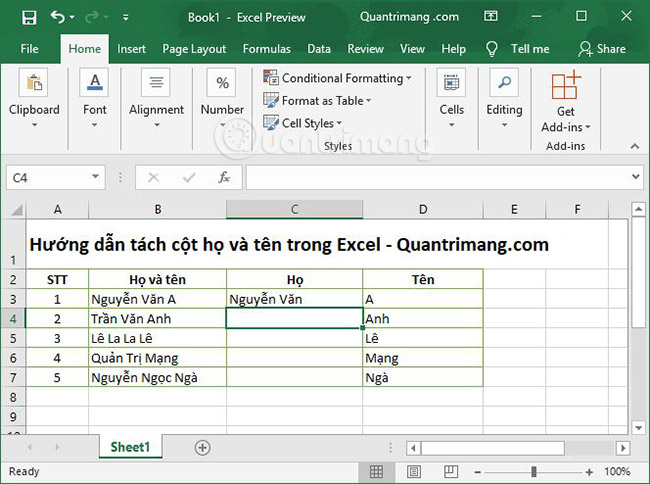Viewport: 650px width, 484px height.
Task: Click the zoom slider handle
Action: pos(534,472)
